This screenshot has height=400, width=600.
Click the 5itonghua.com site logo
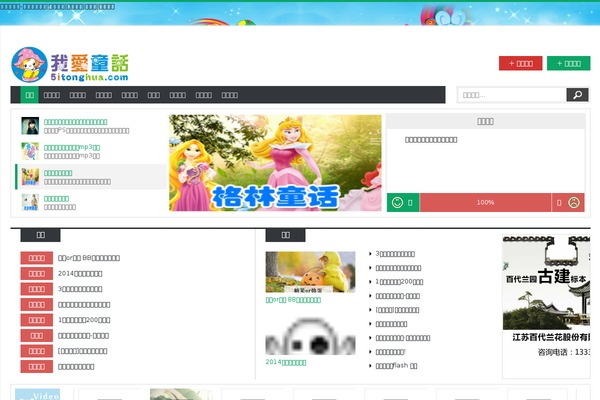(70, 65)
